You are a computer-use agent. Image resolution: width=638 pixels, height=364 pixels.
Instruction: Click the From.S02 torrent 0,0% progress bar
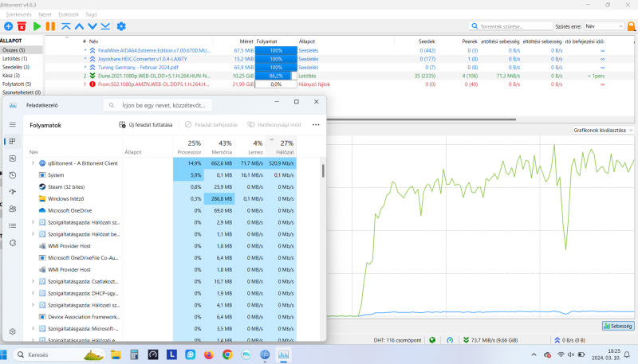pyautogui.click(x=276, y=84)
